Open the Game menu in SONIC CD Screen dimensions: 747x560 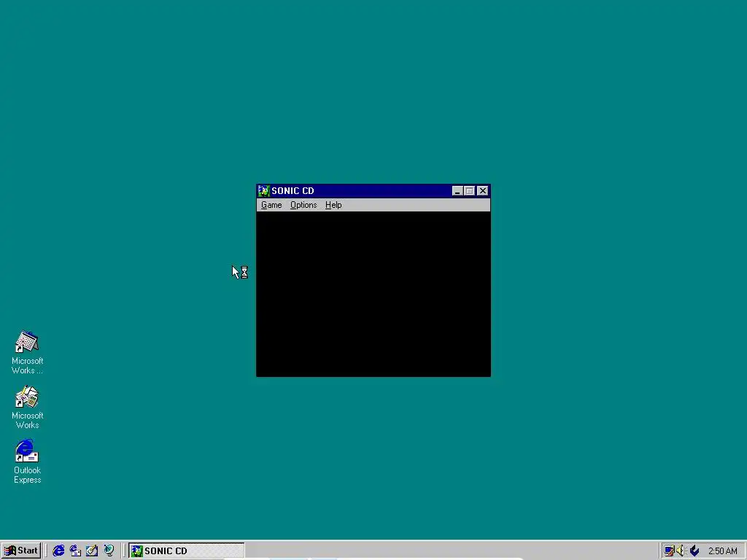pos(271,205)
